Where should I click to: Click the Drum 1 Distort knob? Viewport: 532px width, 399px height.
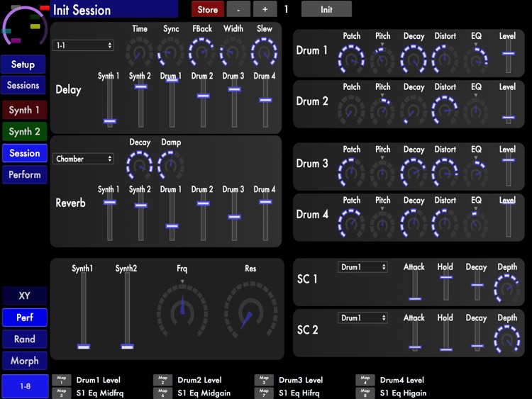445,60
